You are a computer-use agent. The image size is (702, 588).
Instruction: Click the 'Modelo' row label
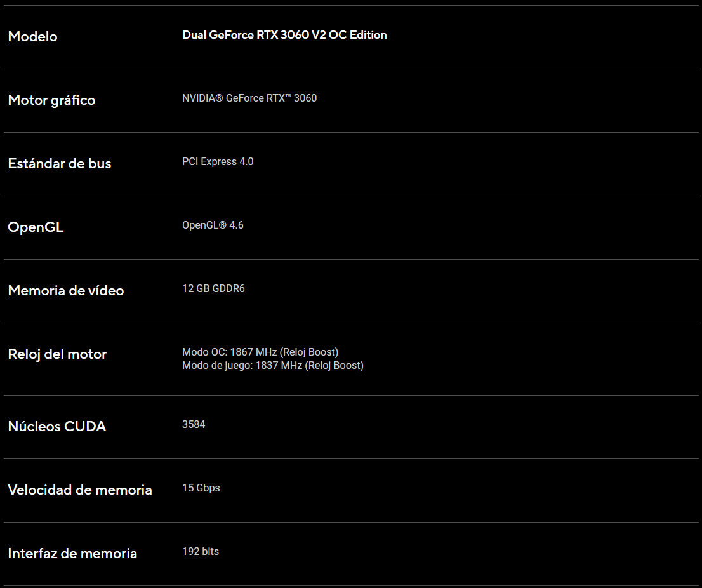click(x=32, y=37)
